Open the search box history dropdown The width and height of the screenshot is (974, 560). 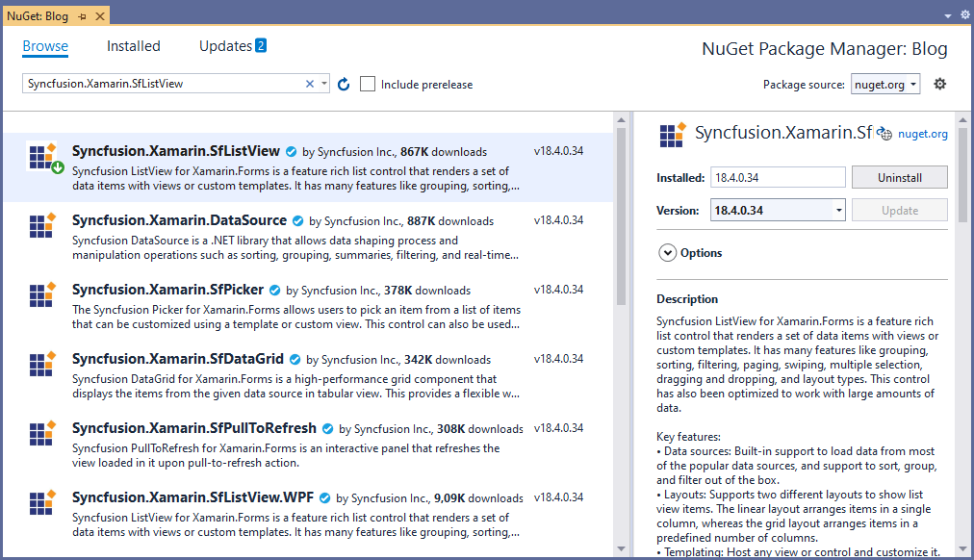pyautogui.click(x=324, y=84)
